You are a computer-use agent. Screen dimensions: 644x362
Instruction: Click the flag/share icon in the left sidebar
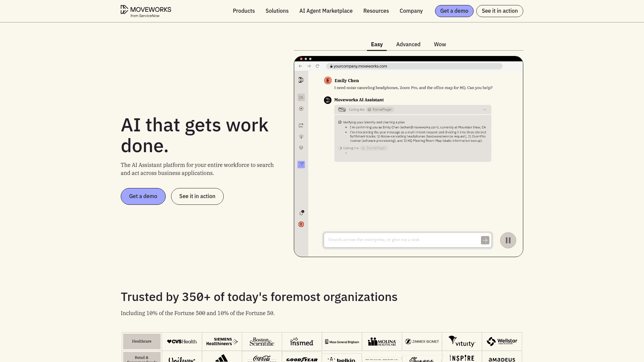301,125
